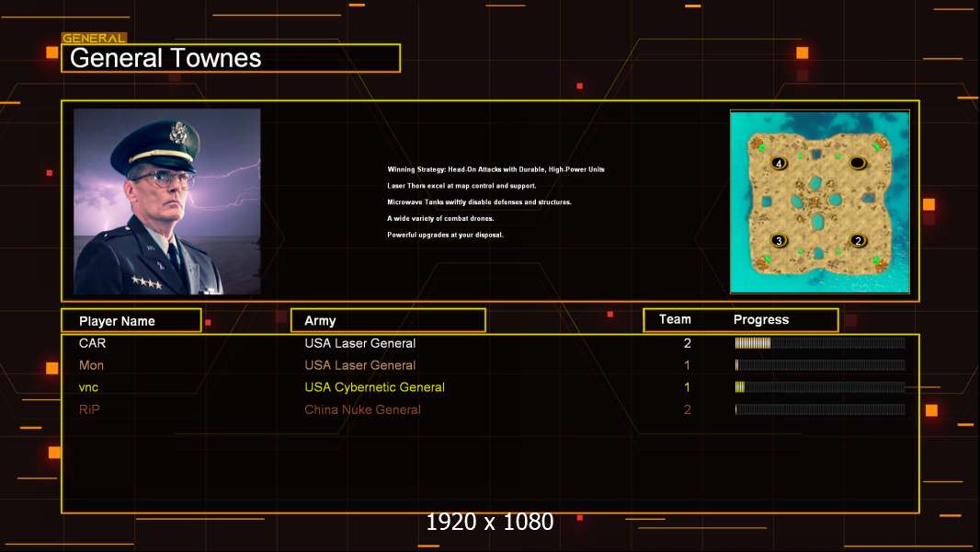Click player name vnc
This screenshot has height=552, width=980.
click(89, 387)
